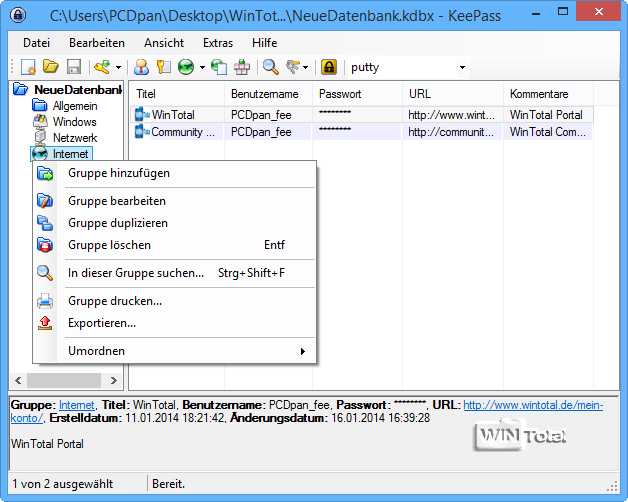628x502 pixels.
Task: Click the printer icon beside Gruppe drucken
Action: (x=45, y=301)
